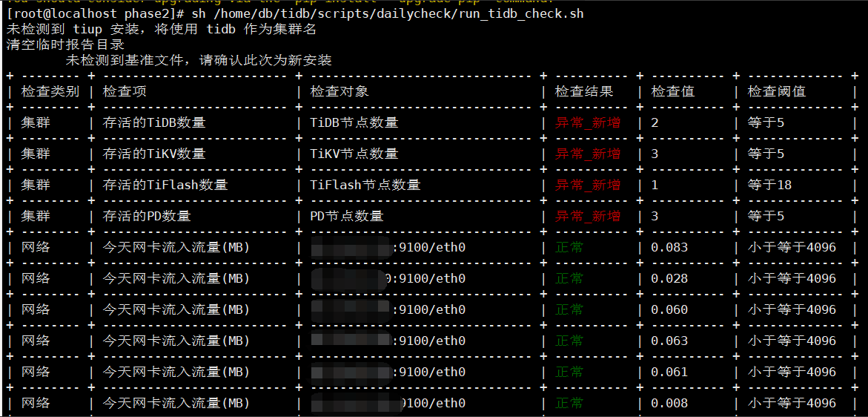Click the '检查项' column header

125,91
